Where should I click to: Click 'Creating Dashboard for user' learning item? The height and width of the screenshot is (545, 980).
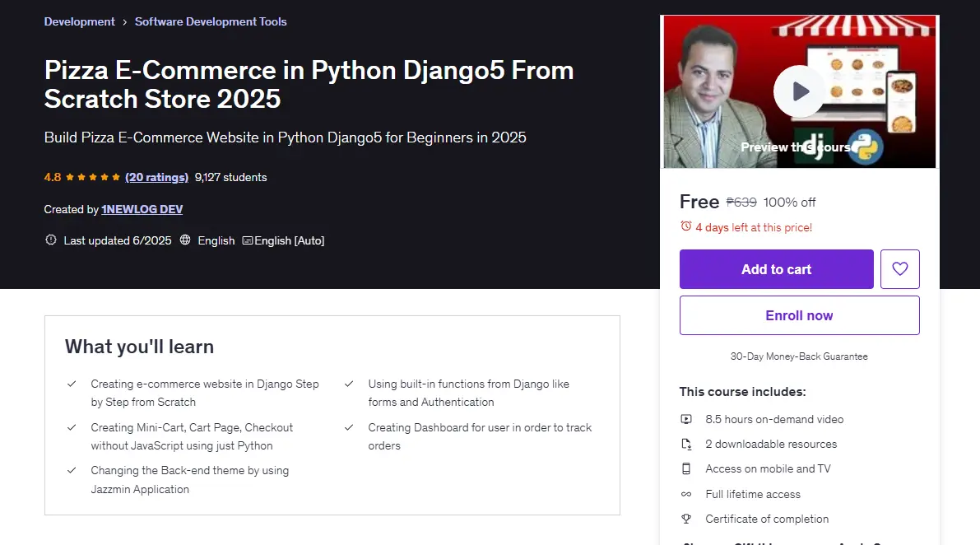[x=480, y=437]
